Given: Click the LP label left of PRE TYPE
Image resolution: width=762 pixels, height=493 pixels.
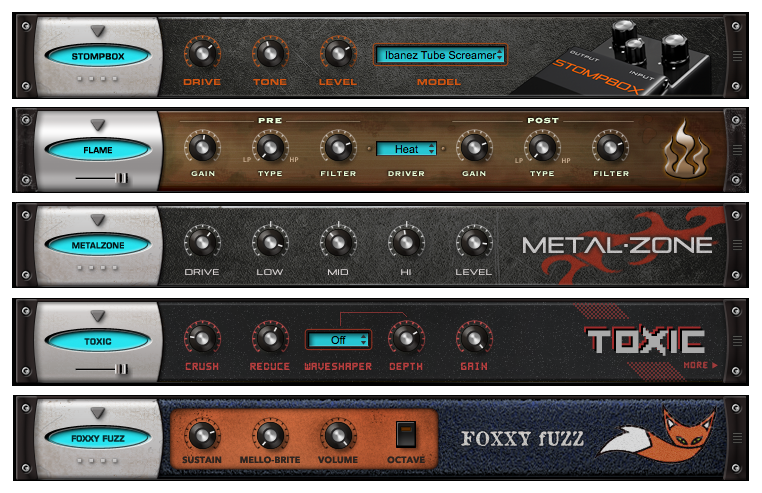Looking at the screenshot, I should (x=247, y=159).
